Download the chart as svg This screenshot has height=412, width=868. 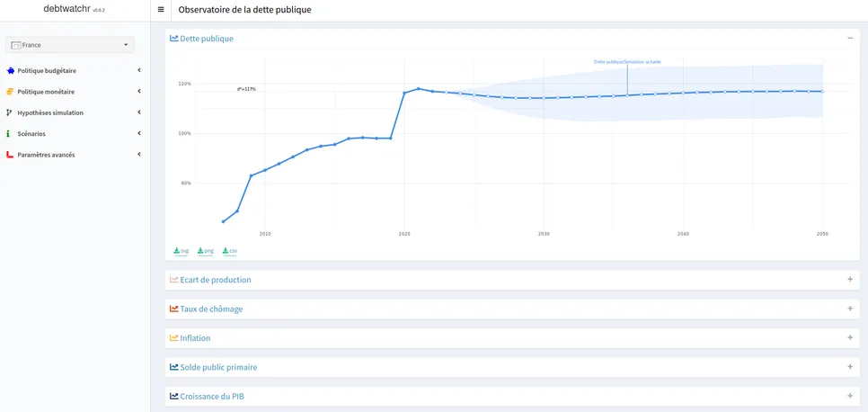coord(181,251)
